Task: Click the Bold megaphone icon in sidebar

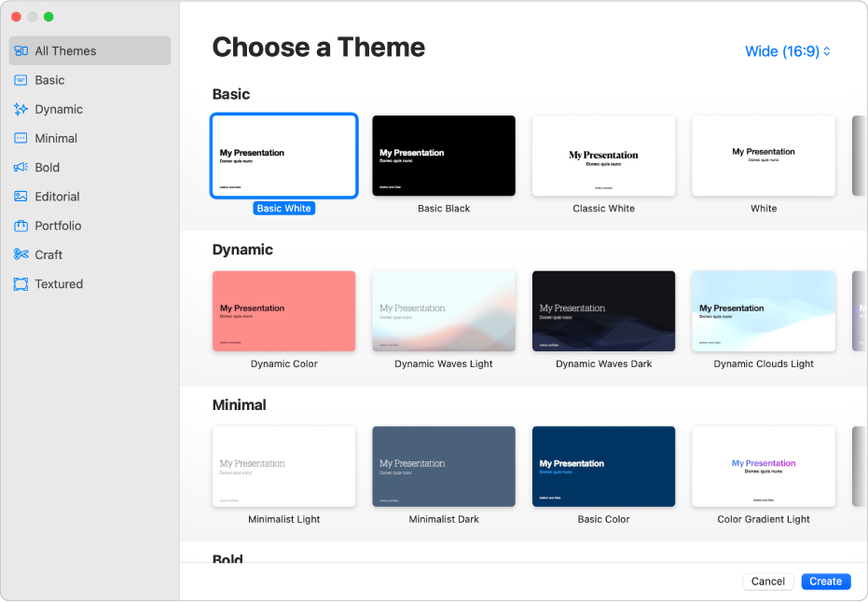Action: (x=21, y=168)
